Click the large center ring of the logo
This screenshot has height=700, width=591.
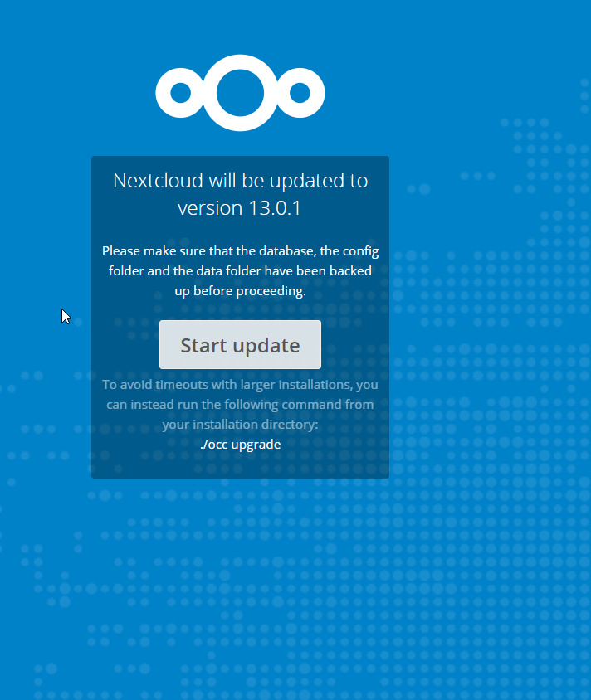(240, 93)
